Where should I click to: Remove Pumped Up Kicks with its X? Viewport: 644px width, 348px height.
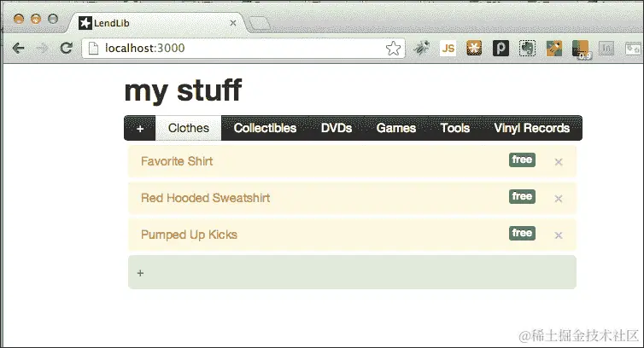(x=558, y=235)
